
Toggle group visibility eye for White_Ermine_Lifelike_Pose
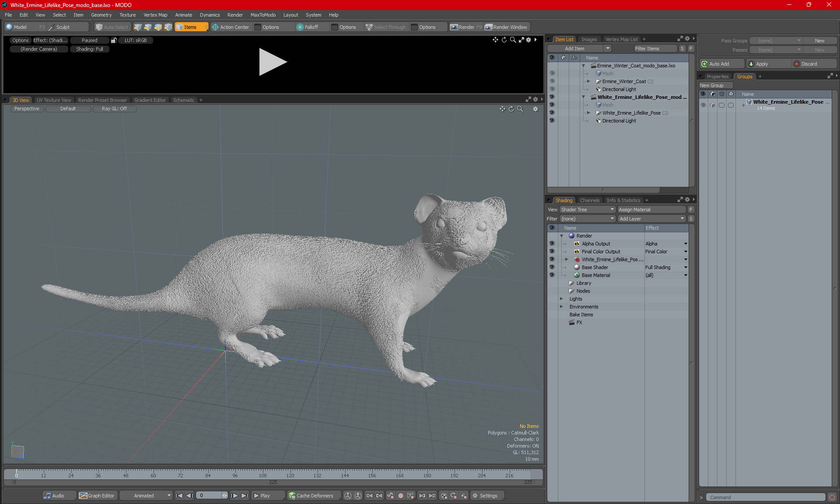click(x=703, y=105)
